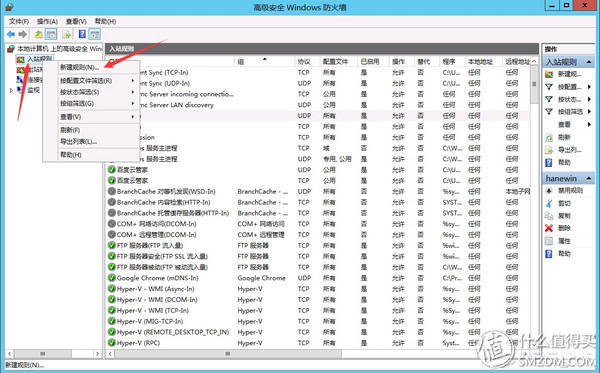
Task: Click the green check icon of Google Chrome (mDNS-In)
Action: 111,278
